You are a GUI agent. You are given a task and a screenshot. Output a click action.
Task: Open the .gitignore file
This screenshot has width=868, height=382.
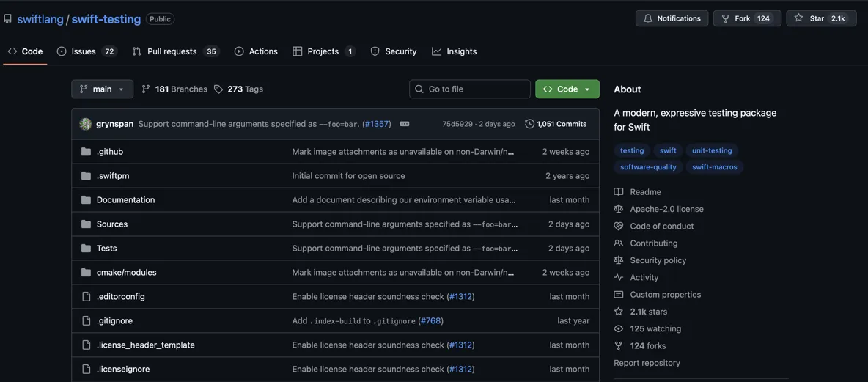click(x=114, y=320)
